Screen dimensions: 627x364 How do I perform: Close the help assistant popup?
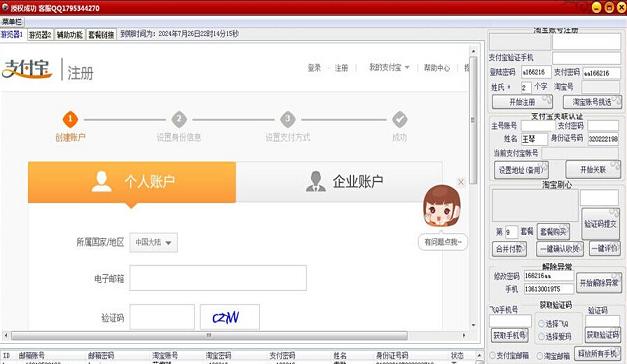point(461,182)
